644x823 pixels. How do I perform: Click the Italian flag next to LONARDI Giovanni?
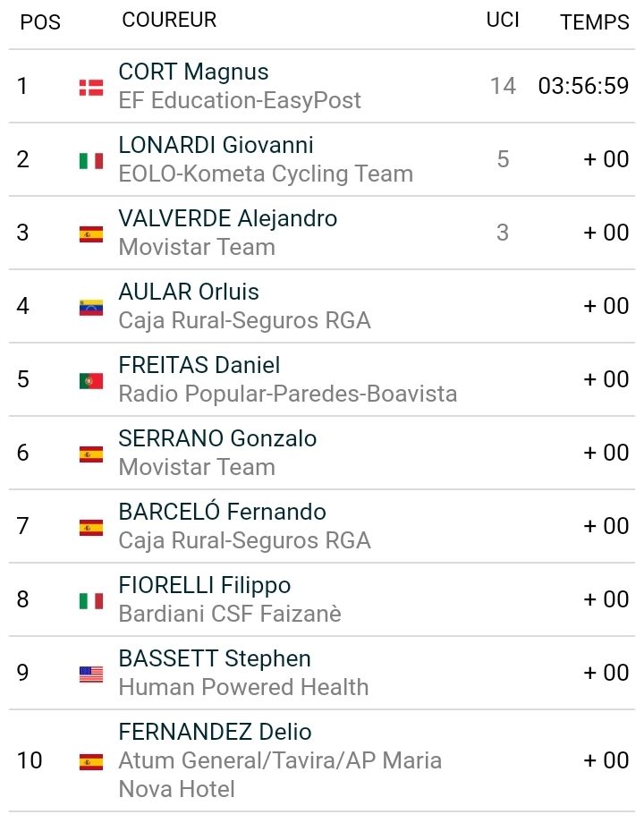[x=91, y=160]
